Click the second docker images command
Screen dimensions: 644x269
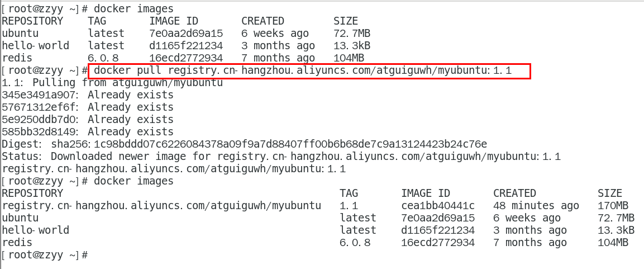tap(133, 181)
